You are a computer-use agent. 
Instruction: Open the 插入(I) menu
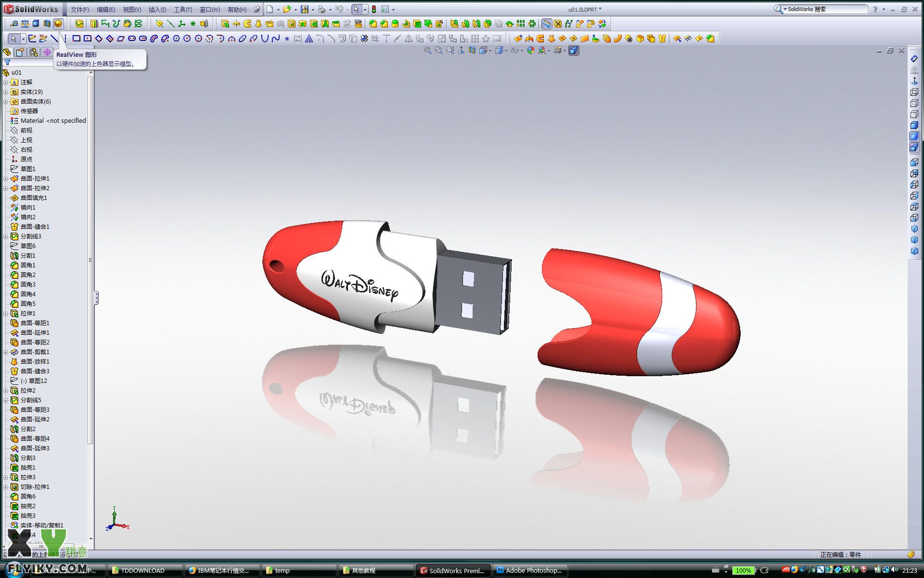pyautogui.click(x=157, y=10)
